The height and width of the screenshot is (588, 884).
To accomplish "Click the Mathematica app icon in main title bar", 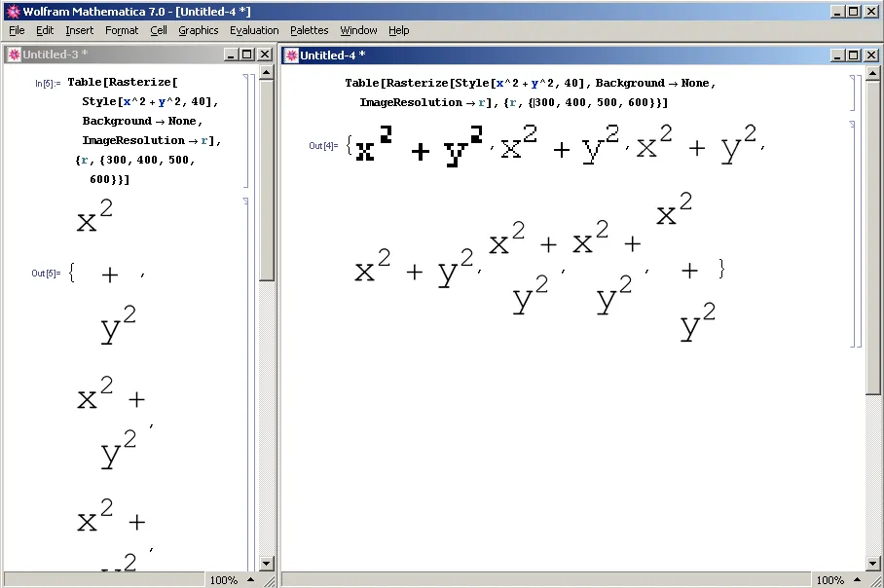I will click(13, 12).
